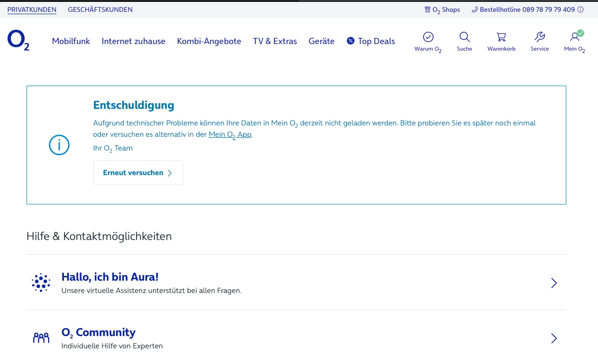This screenshot has height=364, width=598.
Task: Open the TV & Extras menu
Action: click(x=275, y=41)
